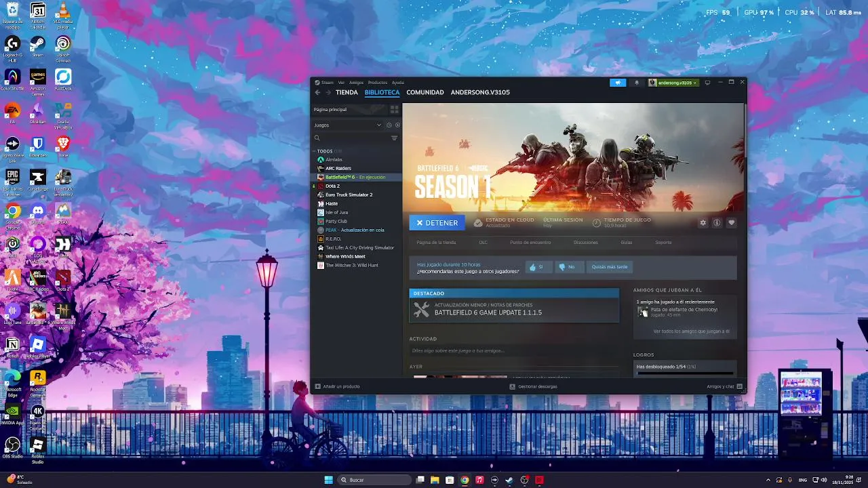The image size is (868, 488).
Task: Switch Steam to Big Picture mode icon
Action: [707, 83]
